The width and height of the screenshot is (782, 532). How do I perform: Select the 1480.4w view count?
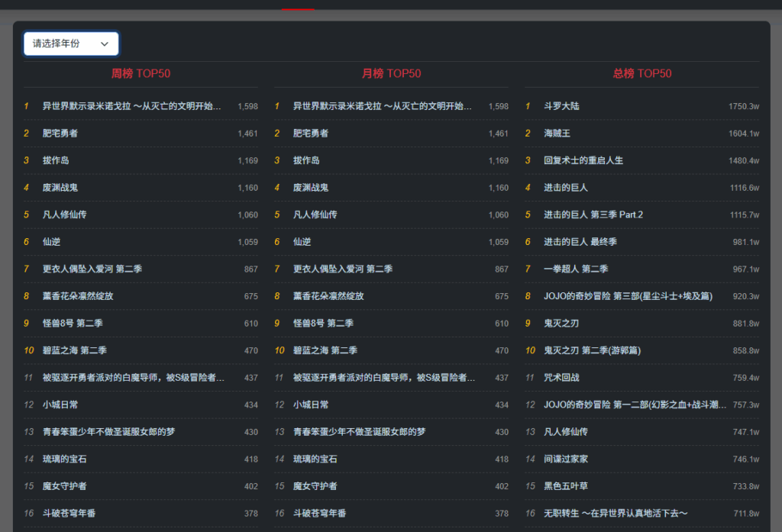coord(744,161)
